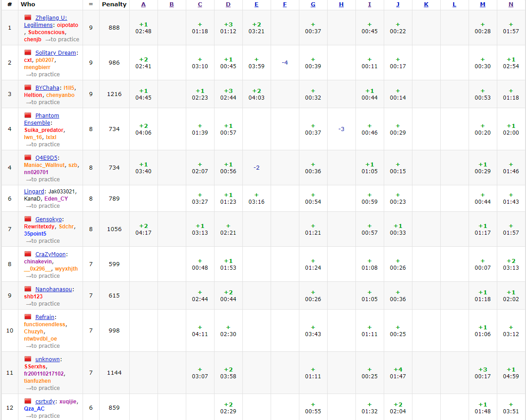Click the flag icon next to Solitary Dream
This screenshot has width=526, height=420.
[x=28, y=52]
